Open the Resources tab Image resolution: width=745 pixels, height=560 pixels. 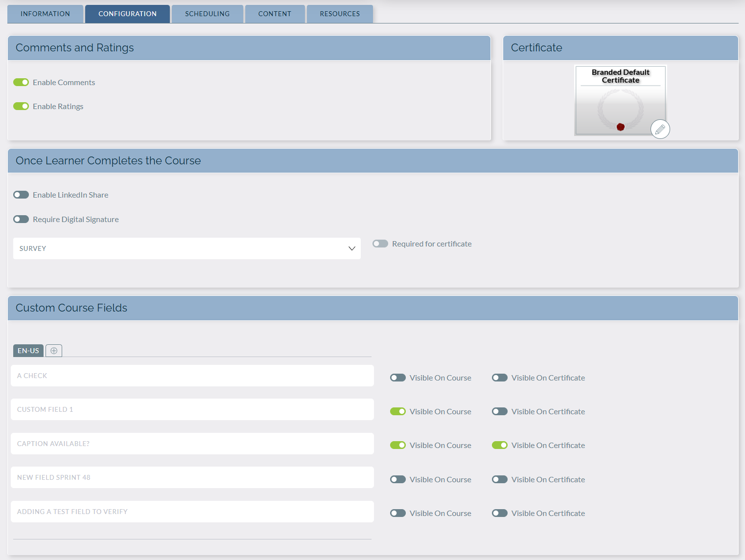tap(340, 14)
